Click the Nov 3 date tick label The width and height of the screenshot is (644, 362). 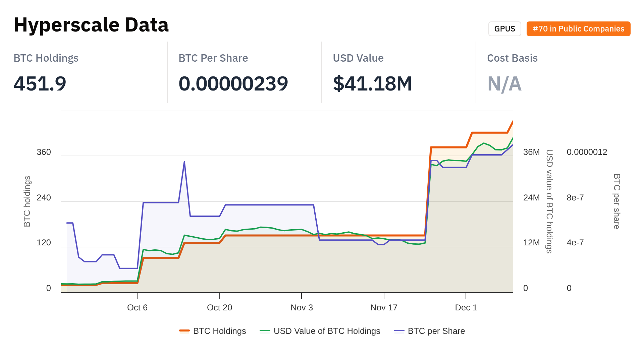302,307
